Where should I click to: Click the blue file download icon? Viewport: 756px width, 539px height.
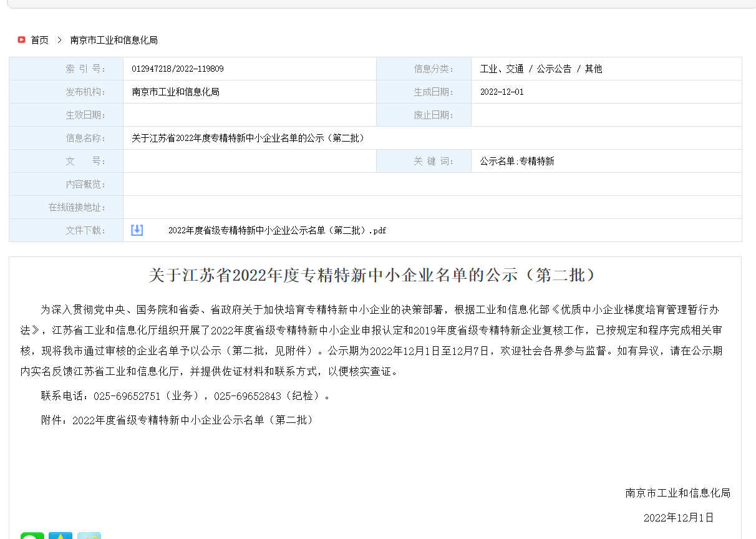click(137, 230)
